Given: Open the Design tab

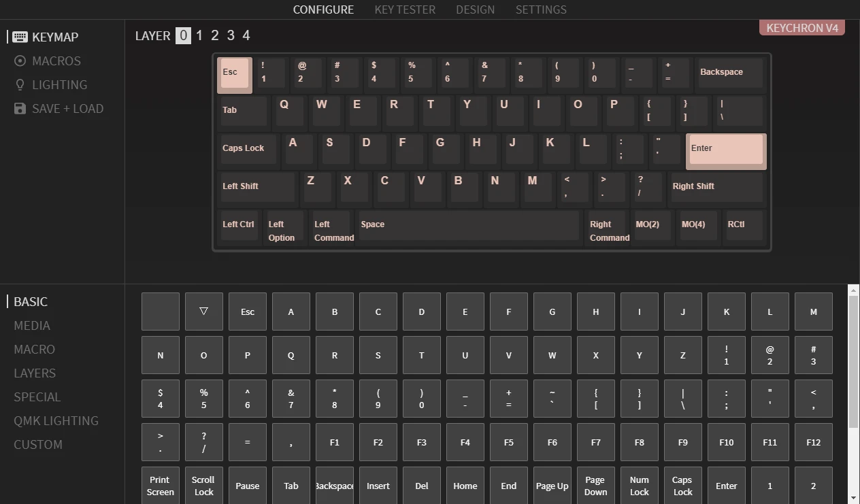Looking at the screenshot, I should (x=476, y=10).
